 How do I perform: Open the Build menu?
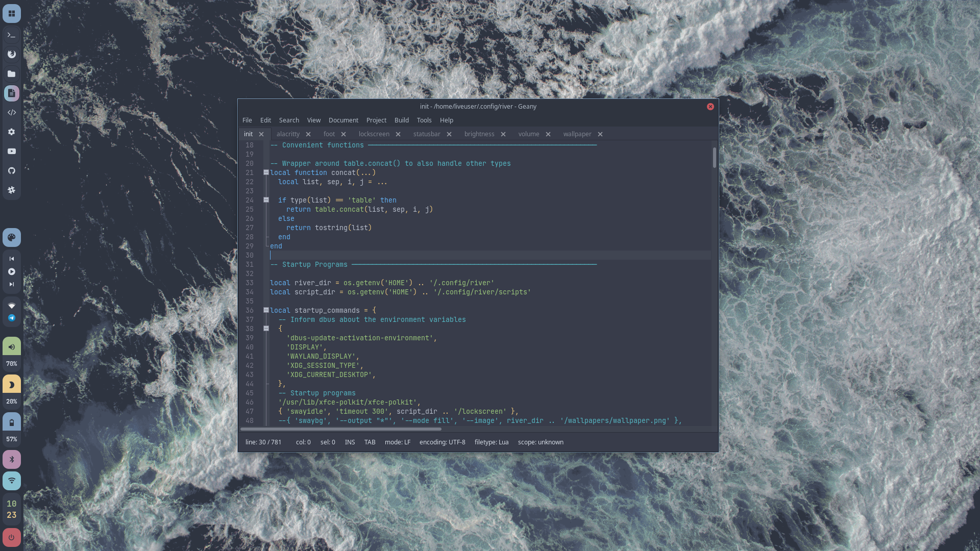click(401, 120)
